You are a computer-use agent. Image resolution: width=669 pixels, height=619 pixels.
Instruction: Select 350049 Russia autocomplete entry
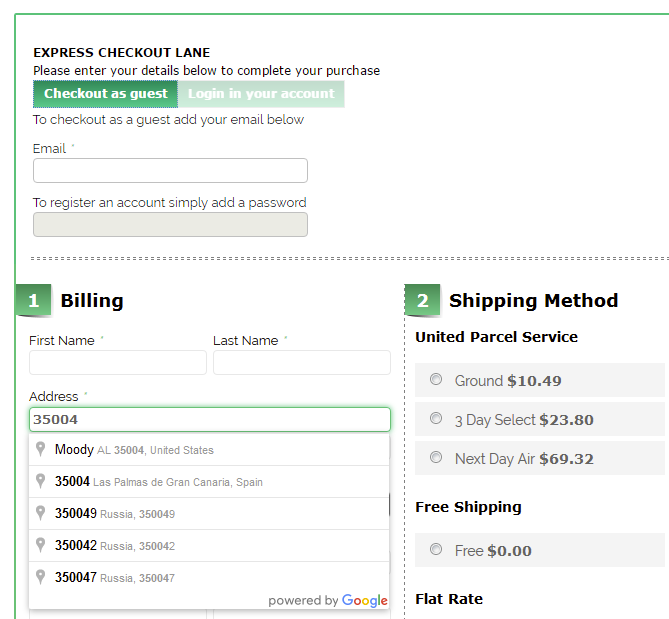[x=115, y=514]
